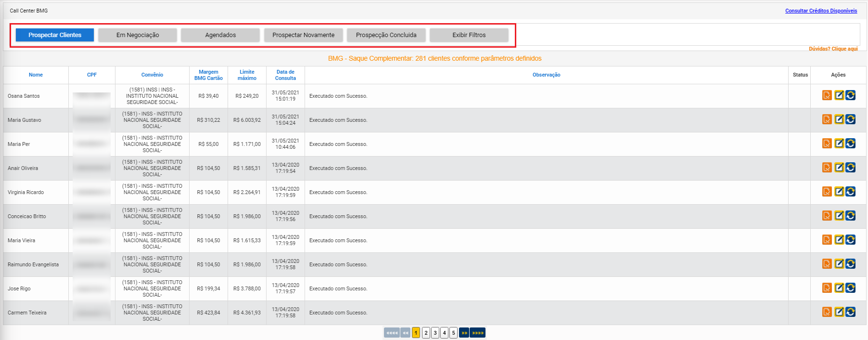This screenshot has width=868, height=340.
Task: Select the Prospectar Clientes tab
Action: [x=55, y=35]
